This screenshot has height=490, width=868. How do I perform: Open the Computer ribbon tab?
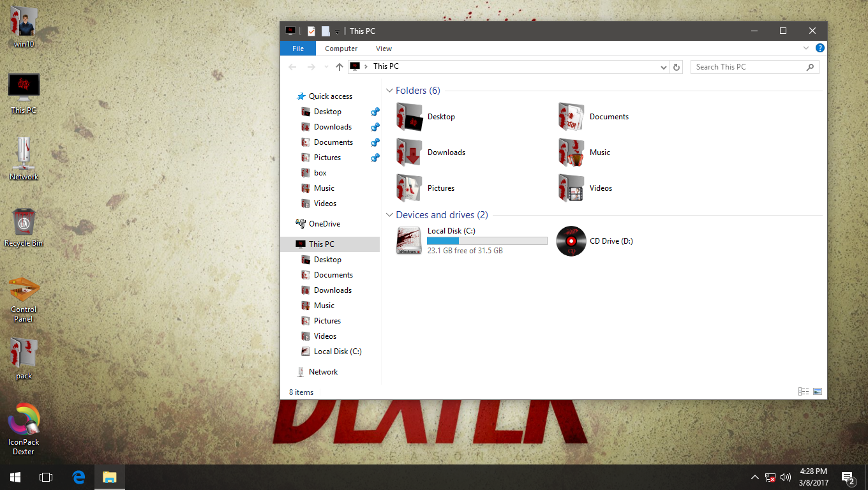point(341,48)
